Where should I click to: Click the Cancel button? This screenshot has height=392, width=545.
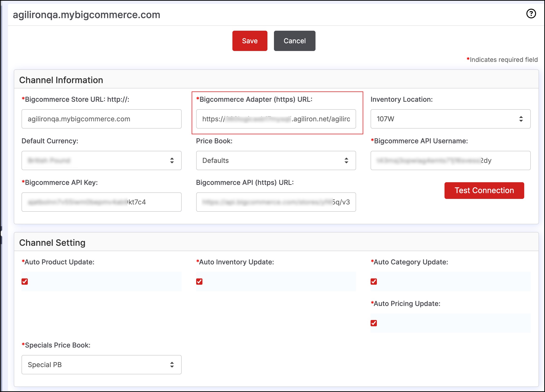(x=294, y=41)
